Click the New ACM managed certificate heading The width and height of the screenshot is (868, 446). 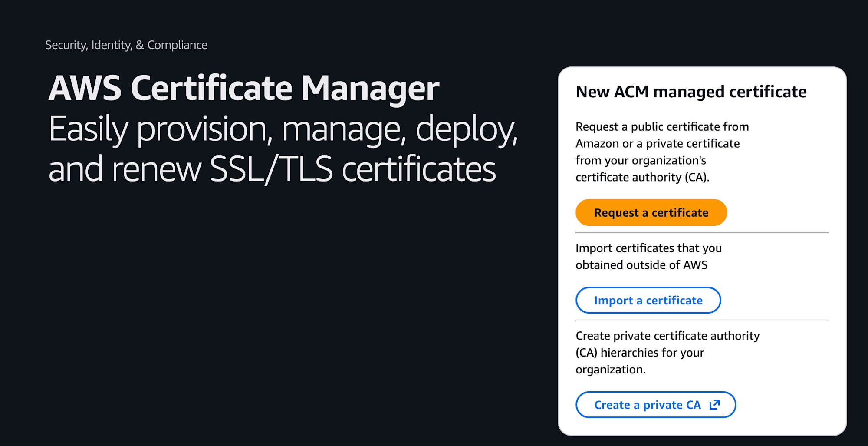pyautogui.click(x=691, y=92)
